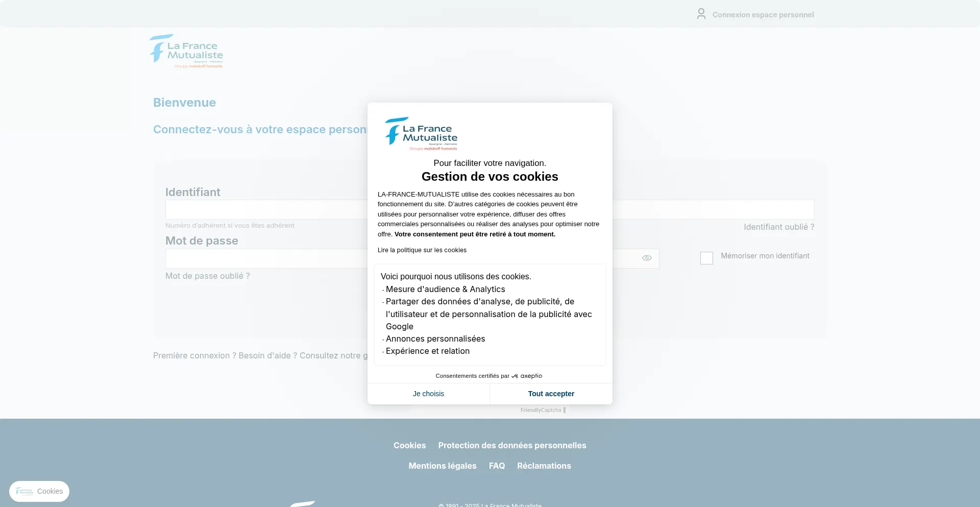Viewport: 980px width, 507px height.
Task: Focus the Identifiant input field
Action: 265,210
